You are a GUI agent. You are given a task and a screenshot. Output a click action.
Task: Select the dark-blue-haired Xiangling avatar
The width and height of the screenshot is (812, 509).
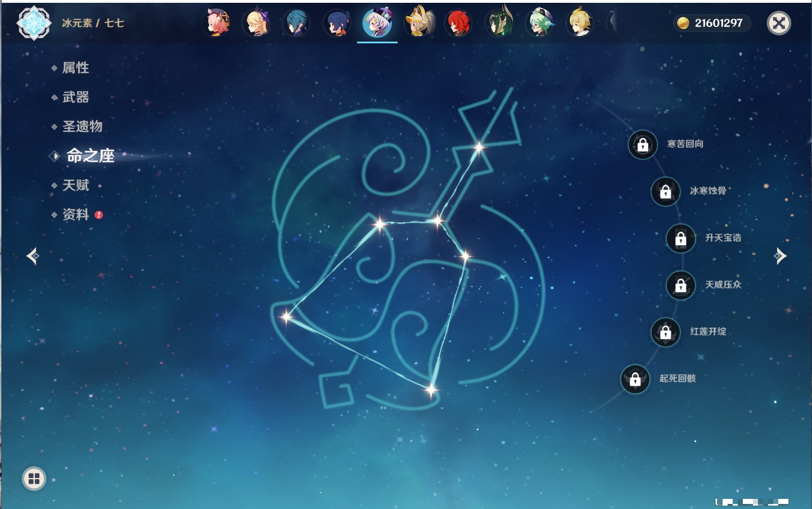point(337,23)
